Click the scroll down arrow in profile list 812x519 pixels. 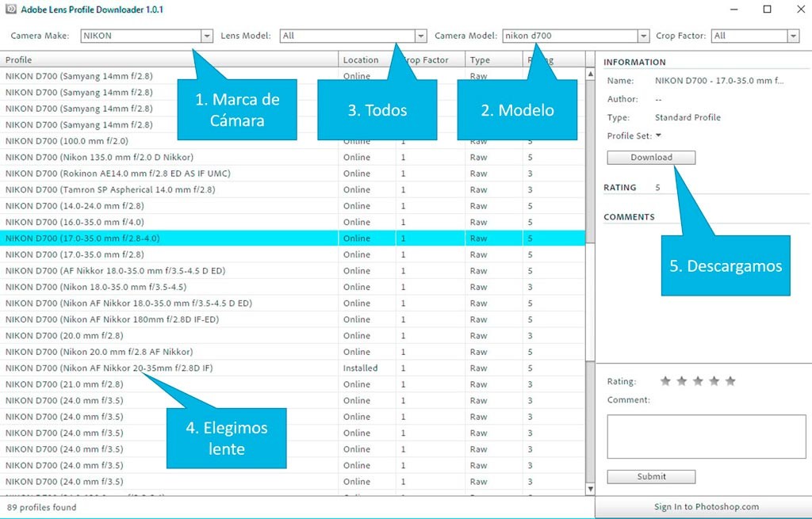pos(590,490)
